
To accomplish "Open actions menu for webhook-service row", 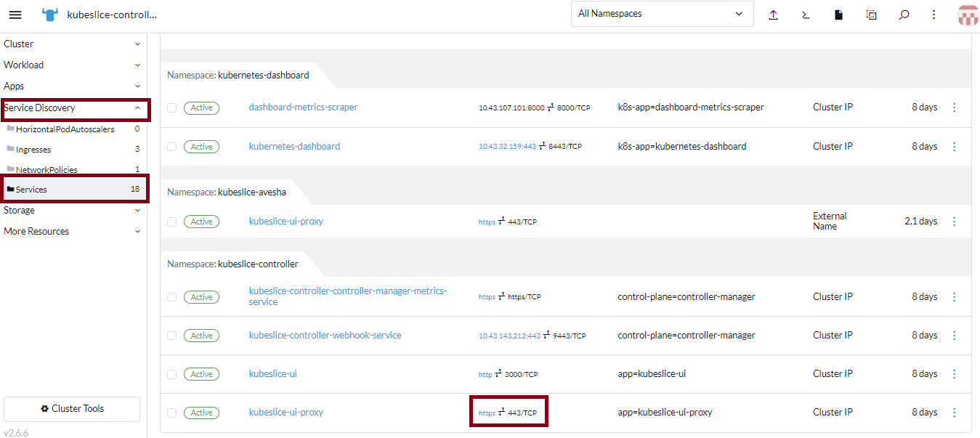I will coord(954,336).
